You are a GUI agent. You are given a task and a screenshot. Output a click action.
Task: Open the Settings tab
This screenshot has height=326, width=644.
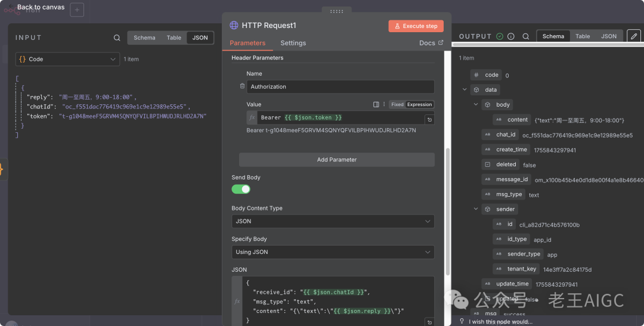[x=293, y=43]
